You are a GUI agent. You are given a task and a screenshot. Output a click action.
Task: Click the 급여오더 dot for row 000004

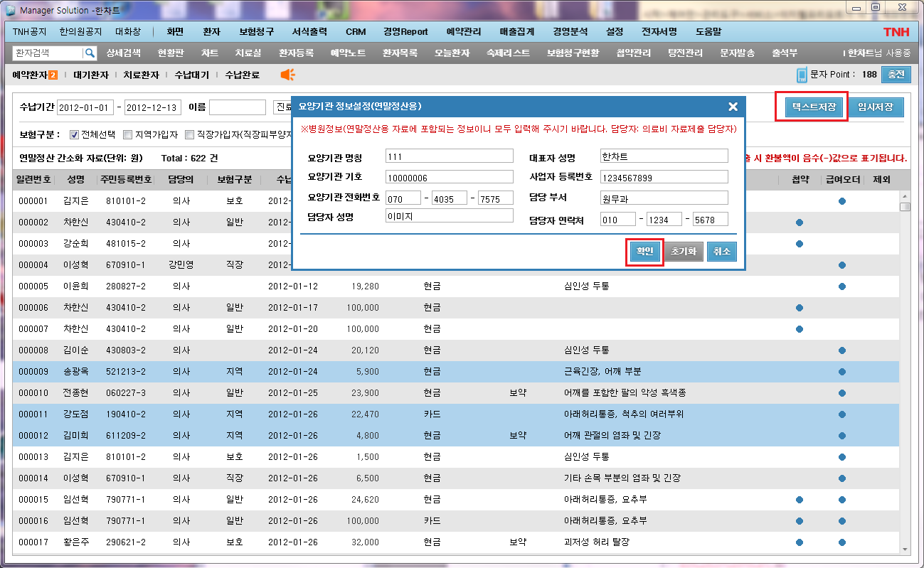tap(842, 265)
